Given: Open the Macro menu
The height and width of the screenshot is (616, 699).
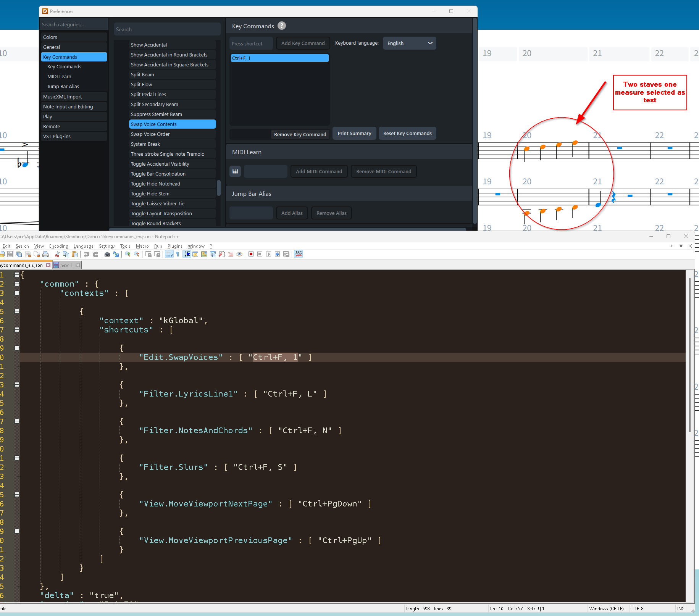Looking at the screenshot, I should pyautogui.click(x=142, y=246).
